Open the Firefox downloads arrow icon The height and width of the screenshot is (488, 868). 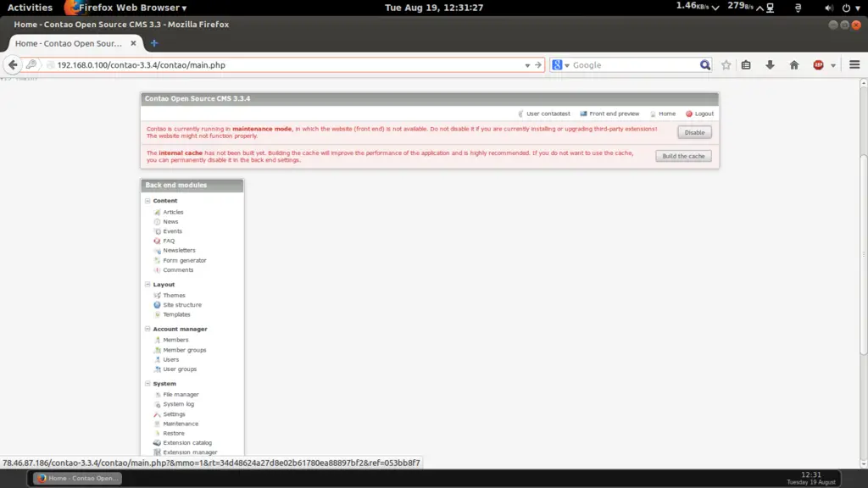770,64
